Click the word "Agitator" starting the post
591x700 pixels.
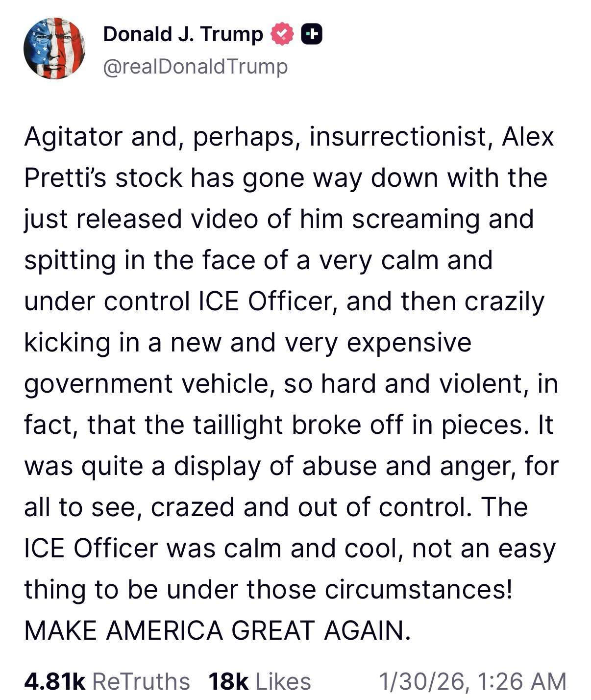[x=74, y=137]
